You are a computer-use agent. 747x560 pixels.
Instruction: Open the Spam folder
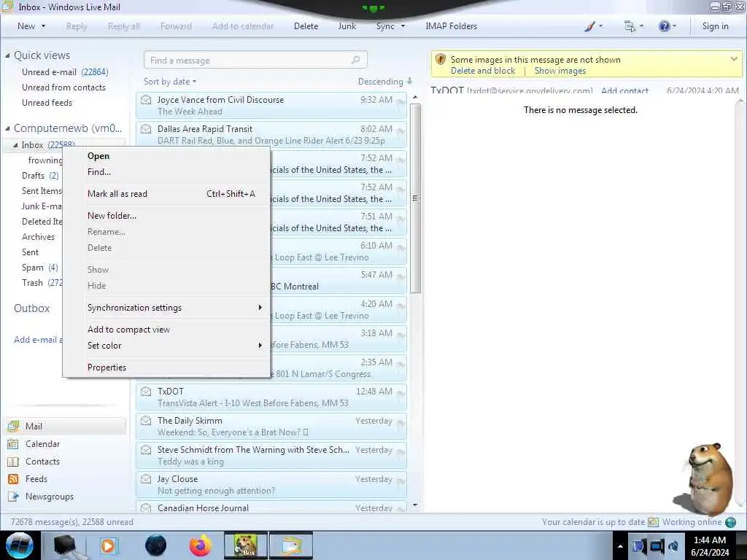39,267
